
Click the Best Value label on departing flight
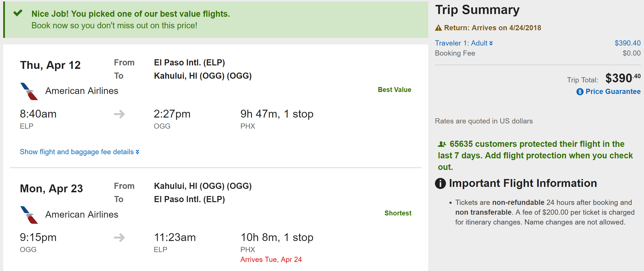point(394,90)
